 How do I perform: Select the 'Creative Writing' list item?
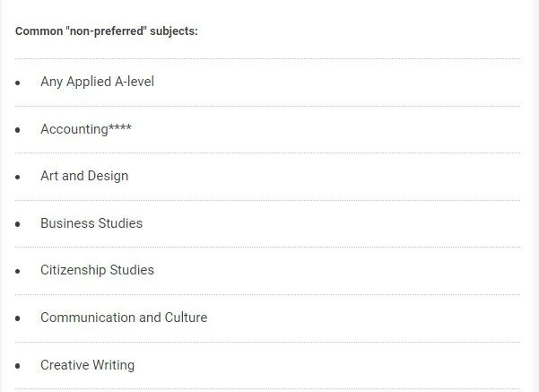tap(88, 365)
